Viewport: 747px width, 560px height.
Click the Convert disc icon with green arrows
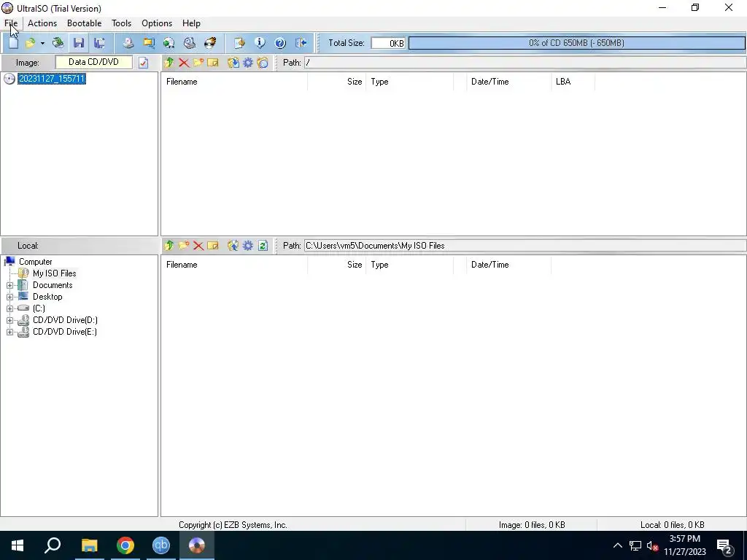[x=169, y=43]
